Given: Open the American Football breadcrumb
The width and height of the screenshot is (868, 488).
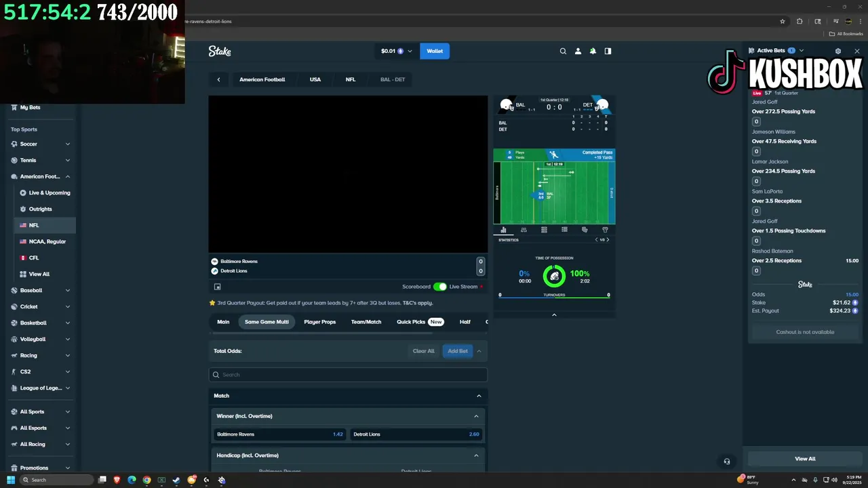Looking at the screenshot, I should click(x=262, y=79).
